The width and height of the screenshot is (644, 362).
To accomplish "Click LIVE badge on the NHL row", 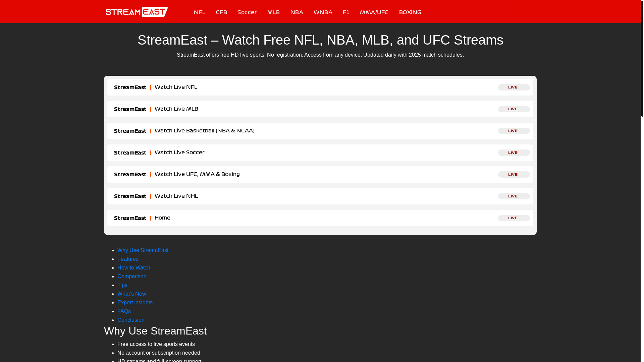I will pos(514,196).
